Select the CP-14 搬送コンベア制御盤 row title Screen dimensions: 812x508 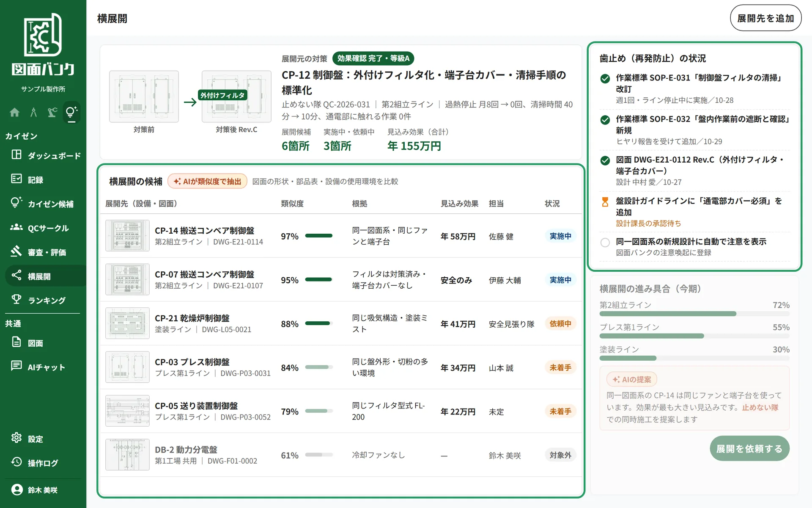tap(204, 231)
